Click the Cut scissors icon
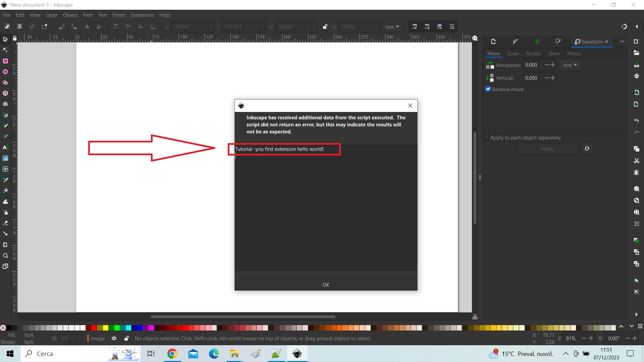The height and width of the screenshot is (362, 644). (x=637, y=161)
